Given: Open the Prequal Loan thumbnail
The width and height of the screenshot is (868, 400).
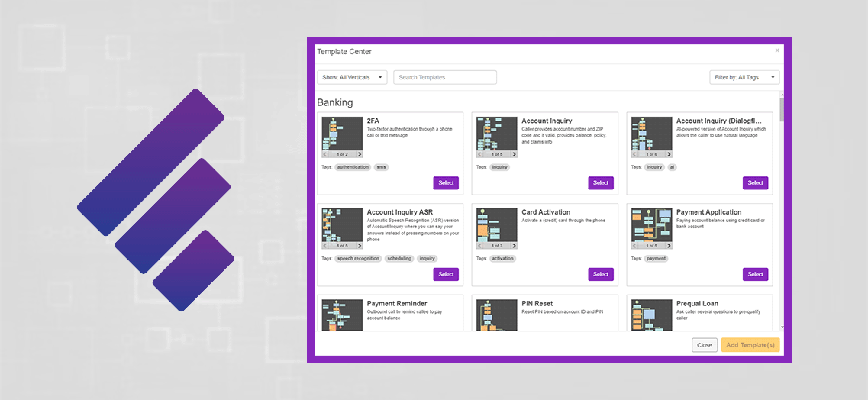Looking at the screenshot, I should [651, 315].
